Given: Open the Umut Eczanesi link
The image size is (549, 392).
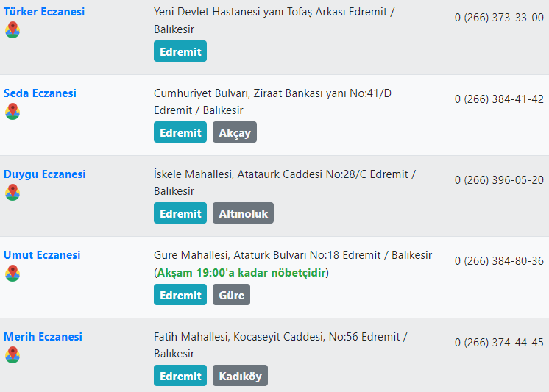Looking at the screenshot, I should [42, 255].
